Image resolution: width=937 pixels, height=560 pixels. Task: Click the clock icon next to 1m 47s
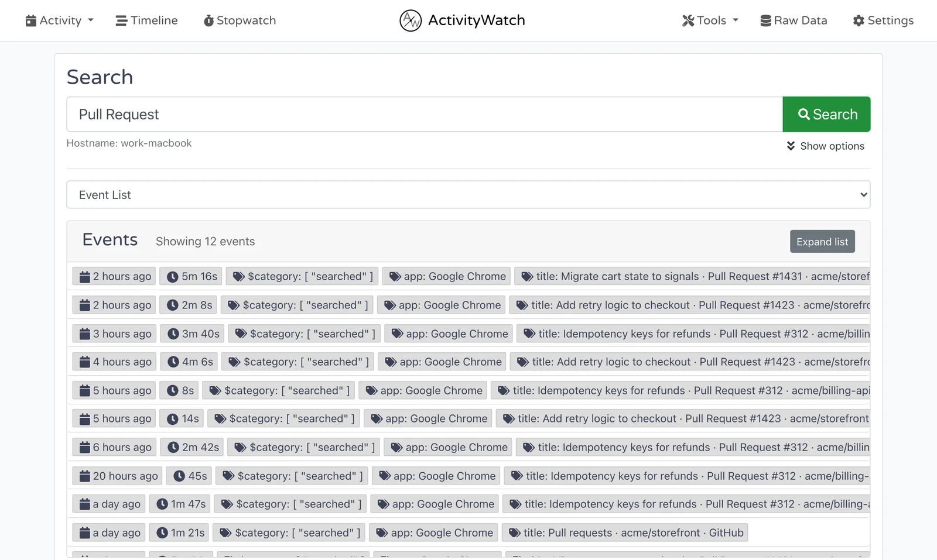[162, 504]
